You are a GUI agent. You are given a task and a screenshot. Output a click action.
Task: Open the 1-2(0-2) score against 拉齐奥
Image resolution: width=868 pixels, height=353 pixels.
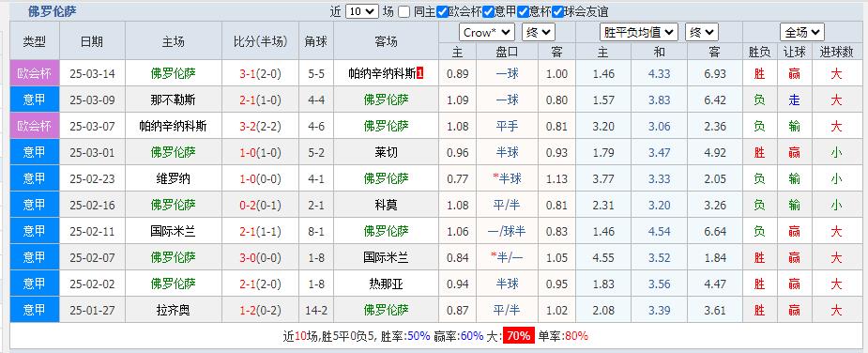(260, 310)
